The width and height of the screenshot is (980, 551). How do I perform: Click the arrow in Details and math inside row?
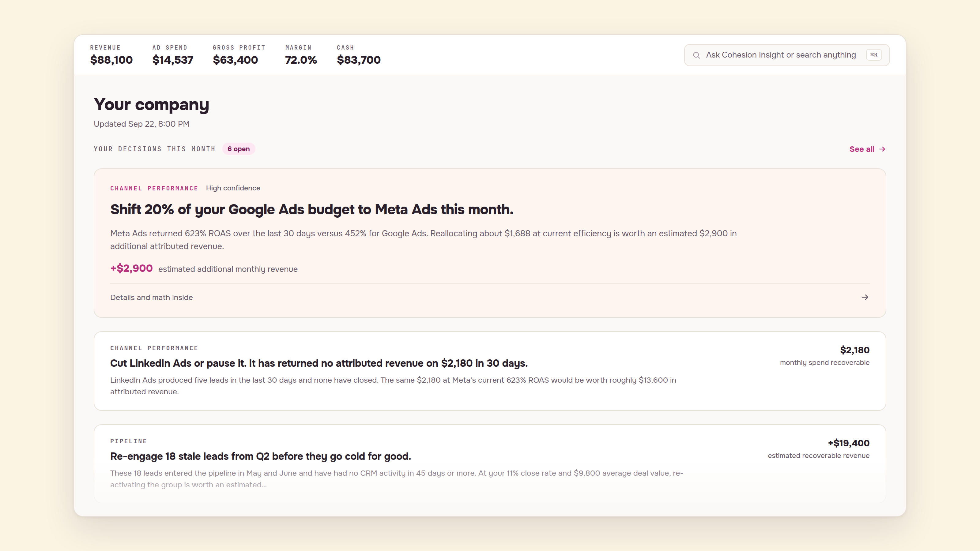pyautogui.click(x=865, y=297)
